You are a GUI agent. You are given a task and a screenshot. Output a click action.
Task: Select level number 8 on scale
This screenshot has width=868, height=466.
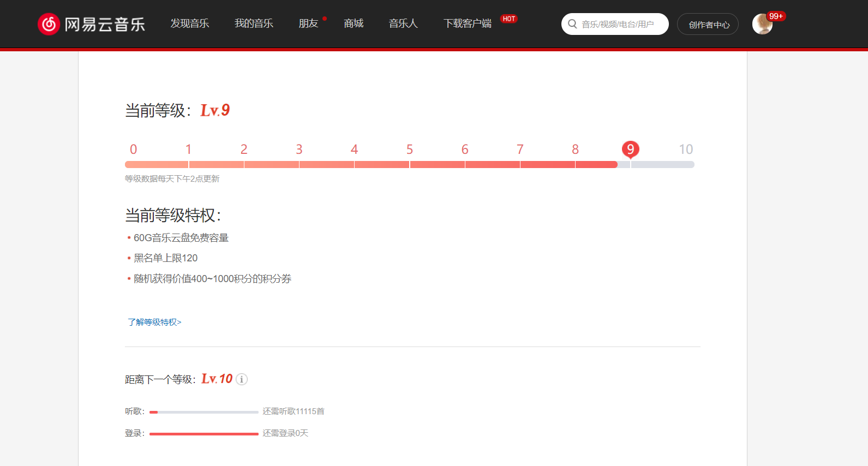[x=575, y=150]
